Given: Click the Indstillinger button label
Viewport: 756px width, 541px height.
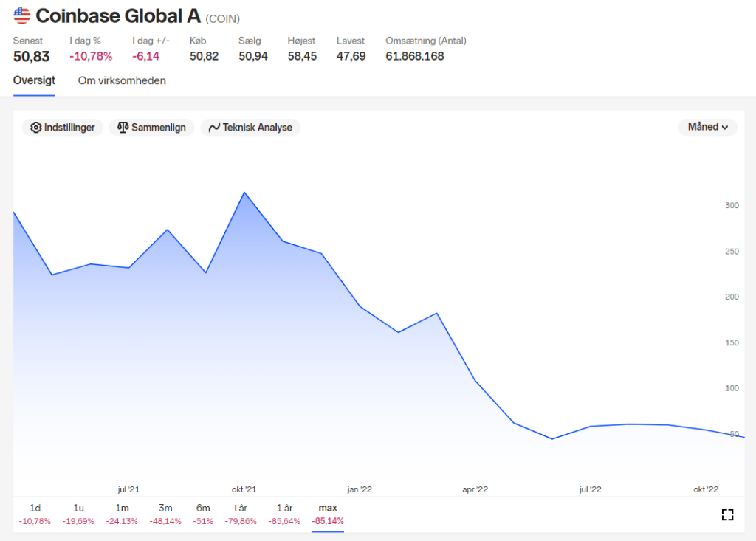Looking at the screenshot, I should tap(69, 127).
